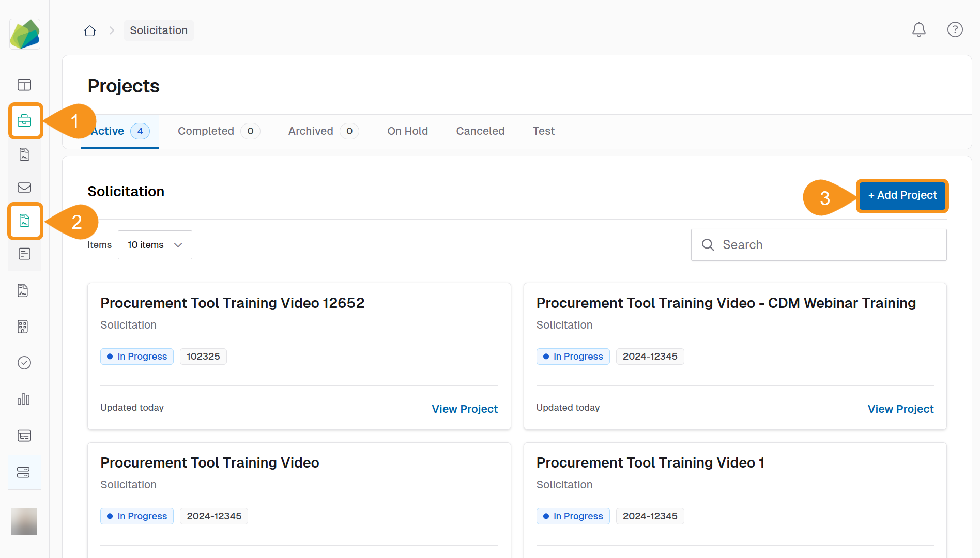The width and height of the screenshot is (980, 558).
Task: Click the Add Project button
Action: point(902,196)
